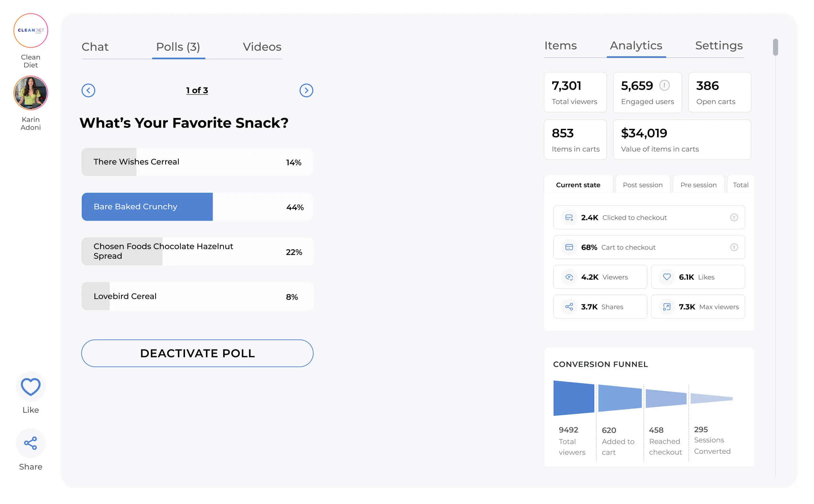Click info icon on Clicked to checkout
The height and width of the screenshot is (504, 814).
734,217
